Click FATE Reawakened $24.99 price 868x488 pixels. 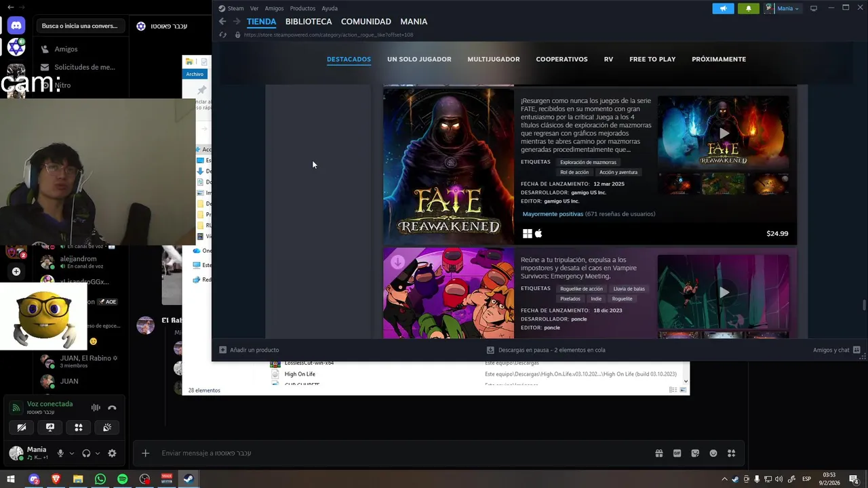777,234
